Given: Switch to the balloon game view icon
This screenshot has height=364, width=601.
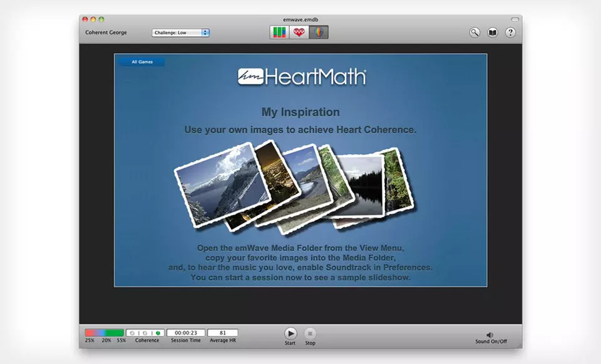Looking at the screenshot, I should click(319, 31).
